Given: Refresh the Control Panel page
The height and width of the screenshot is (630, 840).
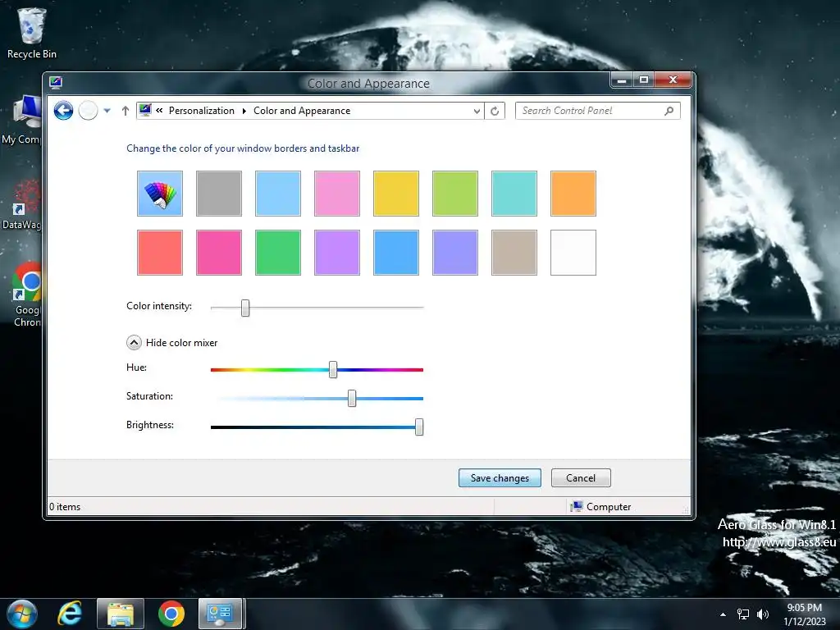Looking at the screenshot, I should pyautogui.click(x=495, y=111).
